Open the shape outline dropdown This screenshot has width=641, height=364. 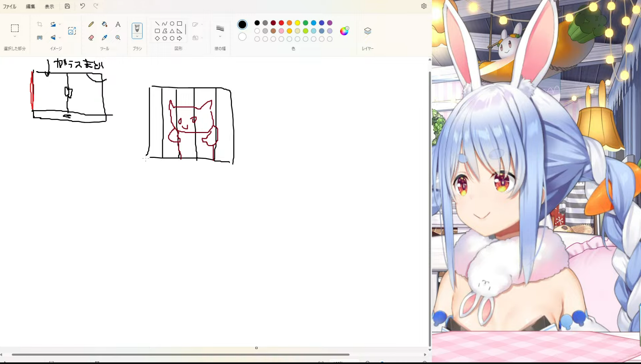[198, 25]
